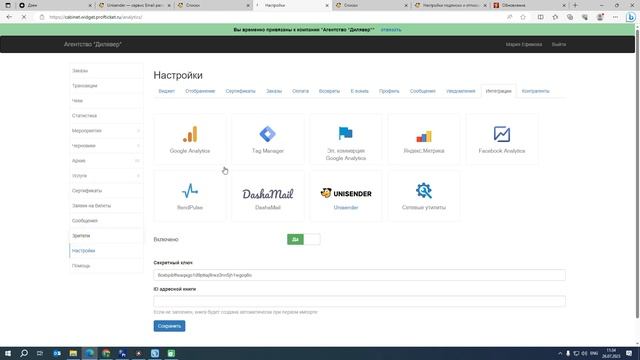Viewport: 640px width, 360px height.
Task: Open Статистика in the left sidebar
Action: [106, 116]
